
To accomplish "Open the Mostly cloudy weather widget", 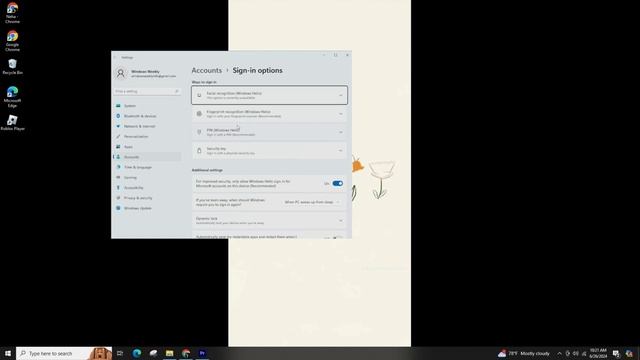I will click(x=524, y=353).
